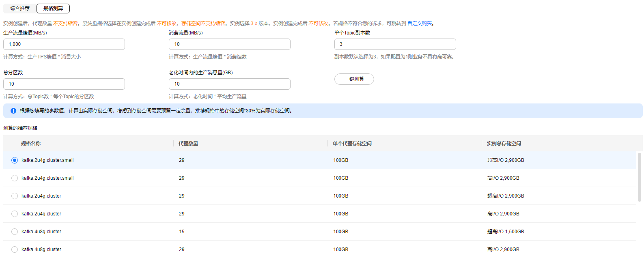Image resolution: width=644 pixels, height=256 pixels.
Task: Click the 计算方式: 老化时间 * 平均生产流量 hint
Action: 208,97
